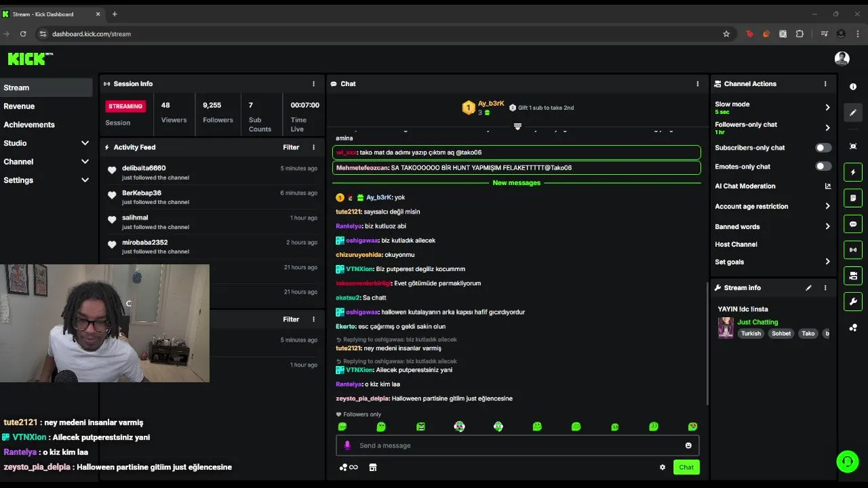Open the user profile avatar
The height and width of the screenshot is (488, 868).
pyautogui.click(x=842, y=58)
